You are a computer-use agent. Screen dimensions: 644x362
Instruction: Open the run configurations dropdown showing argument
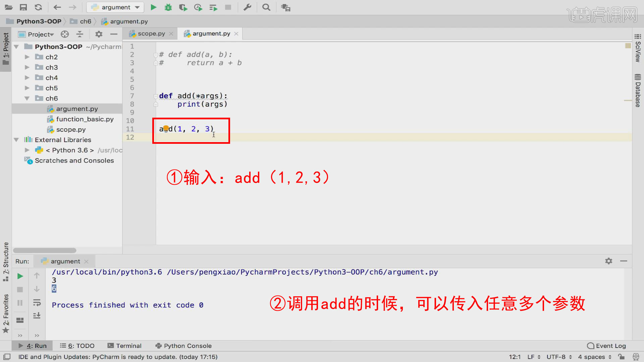115,7
